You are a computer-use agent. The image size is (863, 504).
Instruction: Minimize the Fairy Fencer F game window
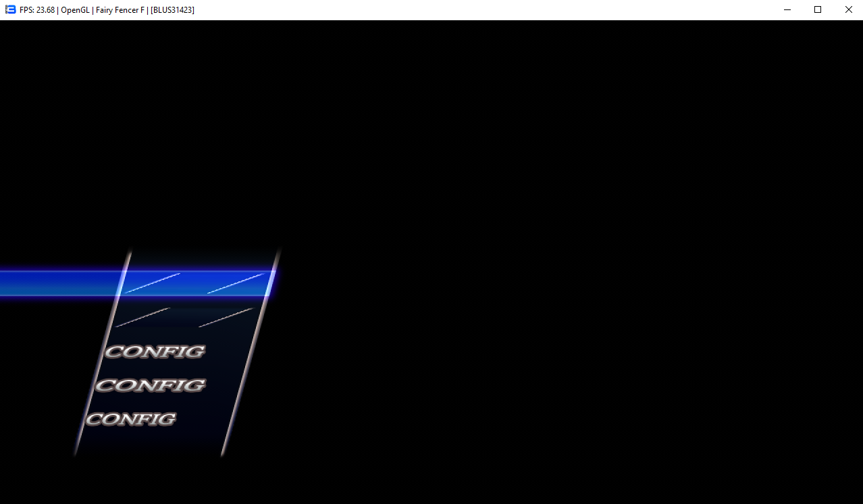click(787, 9)
